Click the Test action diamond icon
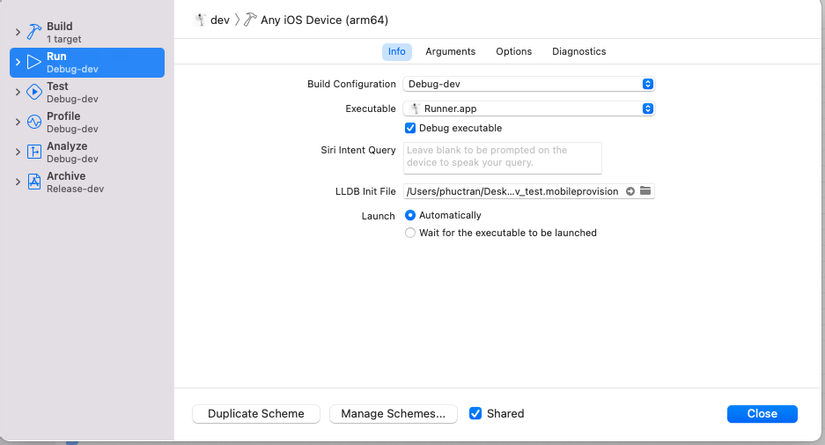825x445 pixels. [34, 92]
